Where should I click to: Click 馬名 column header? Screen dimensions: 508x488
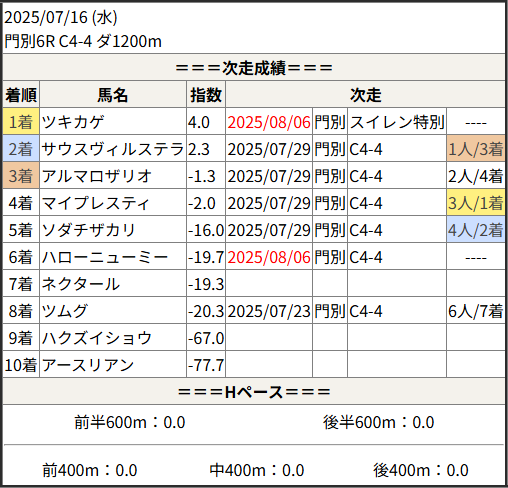click(x=113, y=95)
